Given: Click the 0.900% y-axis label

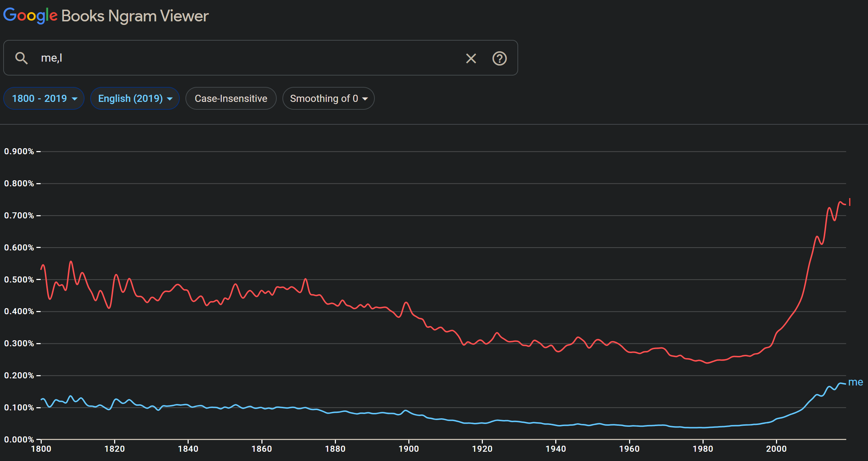Looking at the screenshot, I should (x=19, y=151).
